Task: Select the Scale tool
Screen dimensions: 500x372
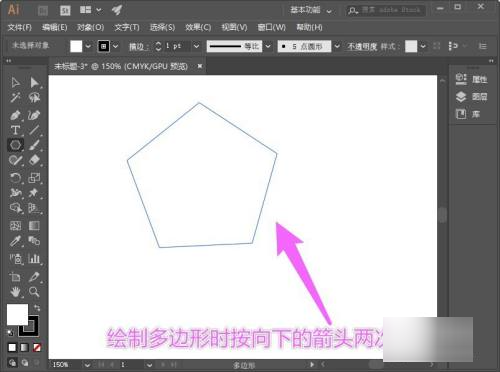Action: point(34,178)
